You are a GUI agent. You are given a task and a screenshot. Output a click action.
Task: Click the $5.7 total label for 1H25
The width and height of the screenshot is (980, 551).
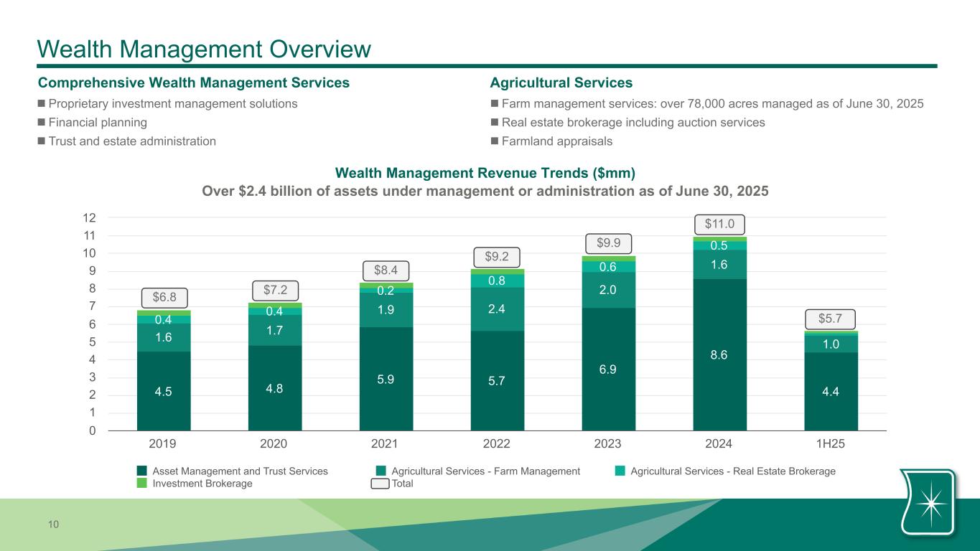click(x=831, y=318)
